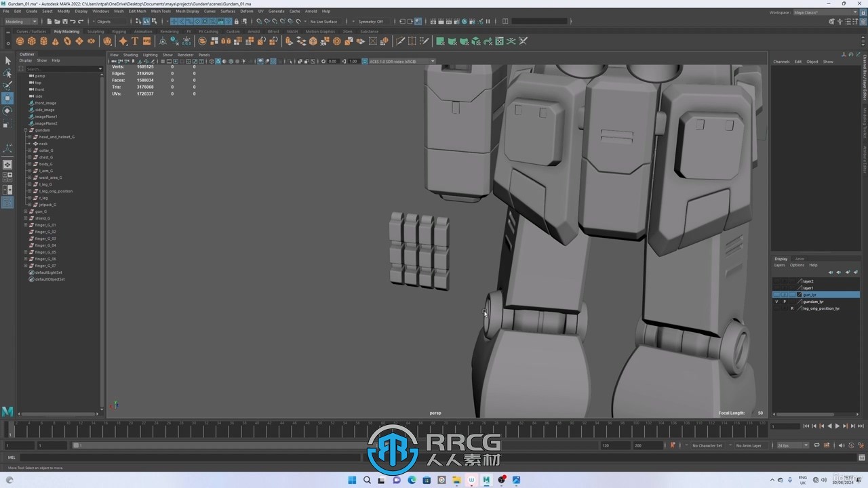Screen dimensions: 868x488
Task: Expand the shield_G node in Outliner
Action: (x=26, y=218)
